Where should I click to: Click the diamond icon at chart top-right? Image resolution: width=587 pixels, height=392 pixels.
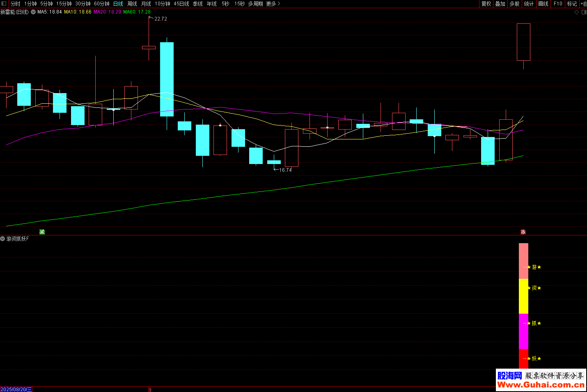pyautogui.click(x=576, y=12)
